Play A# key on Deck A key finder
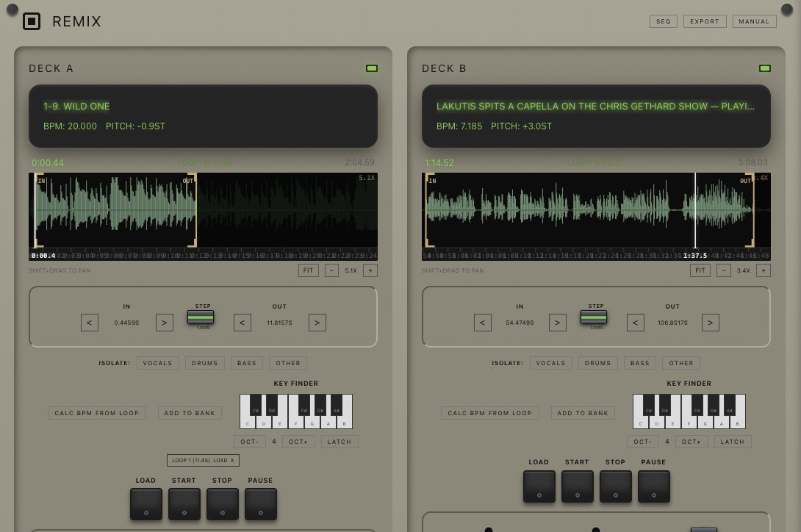 point(336,406)
